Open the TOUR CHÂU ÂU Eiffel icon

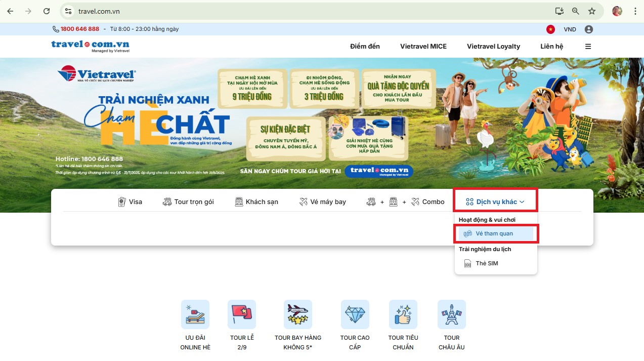(x=452, y=314)
